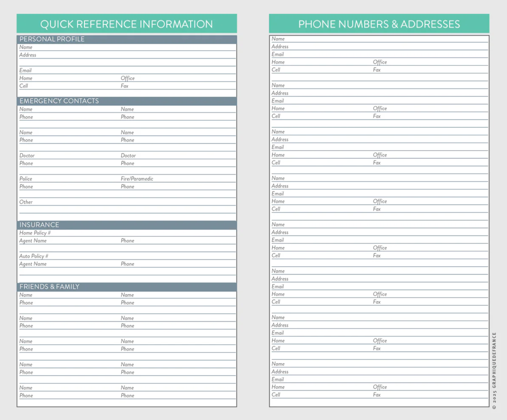Click the Office label in Personal Profile
This screenshot has height=420, width=507.
tap(127, 78)
